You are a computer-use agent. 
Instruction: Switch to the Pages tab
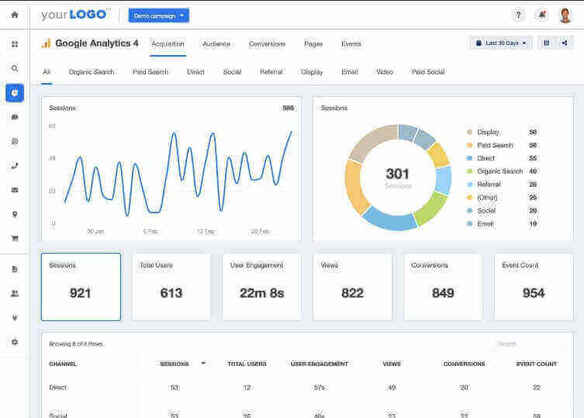click(313, 44)
